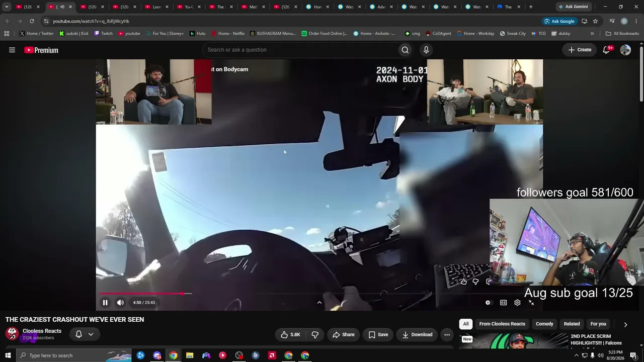Open subscription notification bell dropdown
Screen dimensions: 644x362
[85, 334]
